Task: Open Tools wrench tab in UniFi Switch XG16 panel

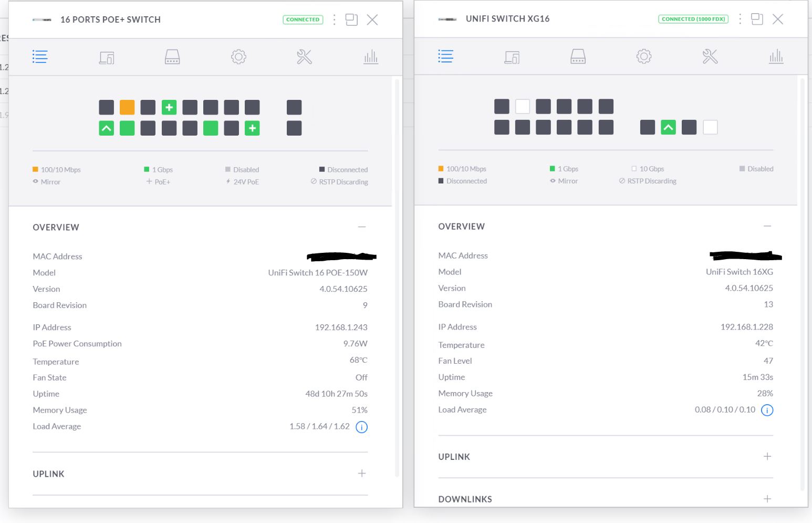Action: click(710, 56)
